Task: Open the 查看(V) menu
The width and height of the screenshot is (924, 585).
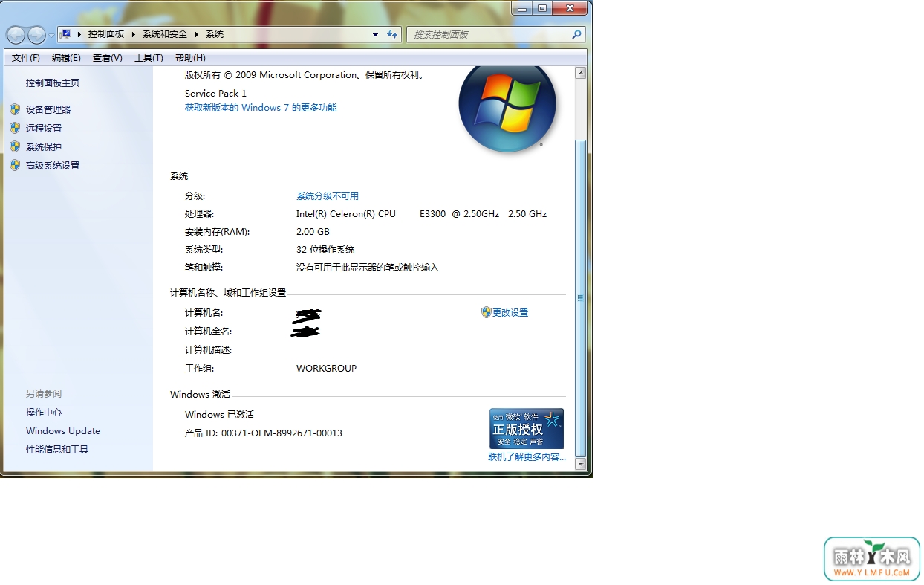Action: click(x=107, y=57)
